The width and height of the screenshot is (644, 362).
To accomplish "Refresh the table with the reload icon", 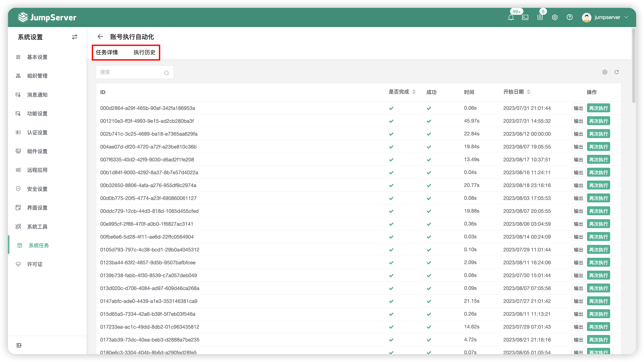I will click(x=616, y=72).
